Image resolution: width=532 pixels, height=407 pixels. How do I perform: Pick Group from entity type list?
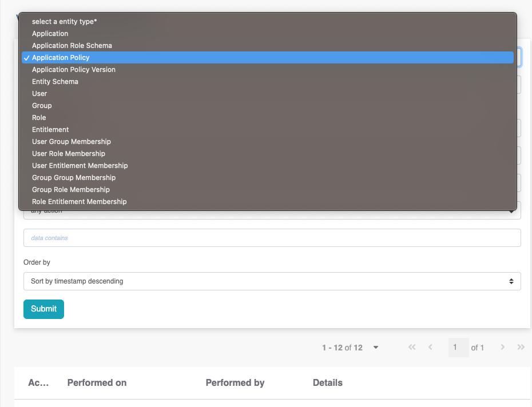(x=268, y=106)
